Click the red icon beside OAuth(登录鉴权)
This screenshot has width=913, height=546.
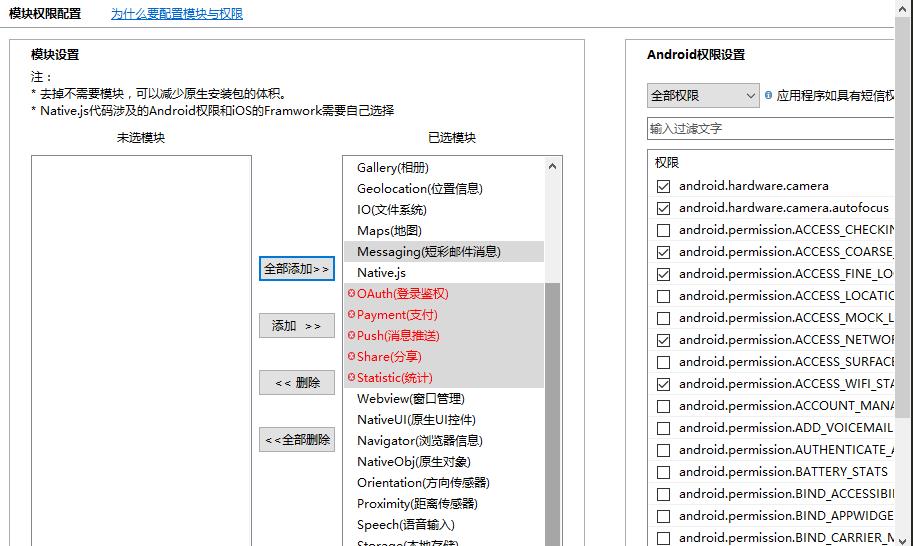click(351, 293)
